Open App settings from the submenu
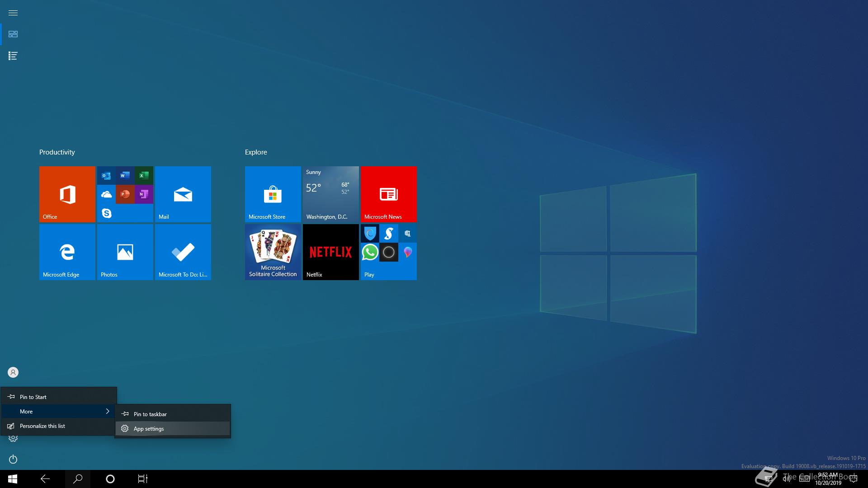 coord(173,429)
